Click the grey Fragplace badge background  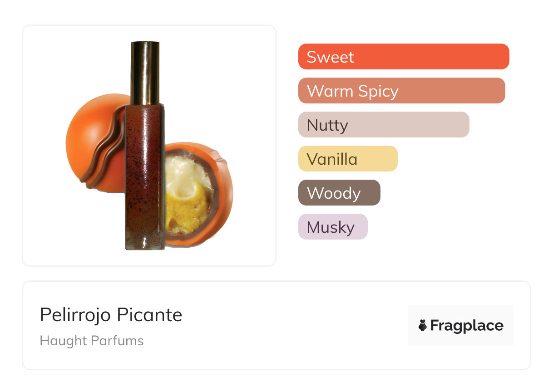coord(460,311)
